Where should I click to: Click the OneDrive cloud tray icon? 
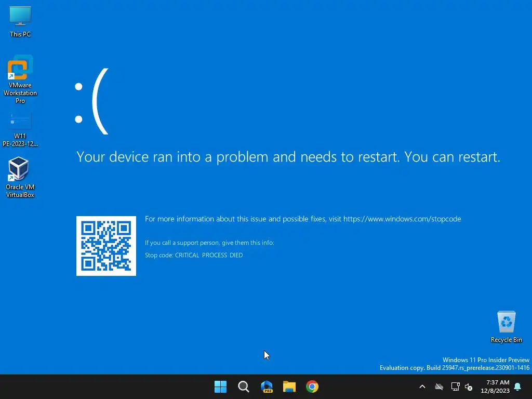point(439,387)
